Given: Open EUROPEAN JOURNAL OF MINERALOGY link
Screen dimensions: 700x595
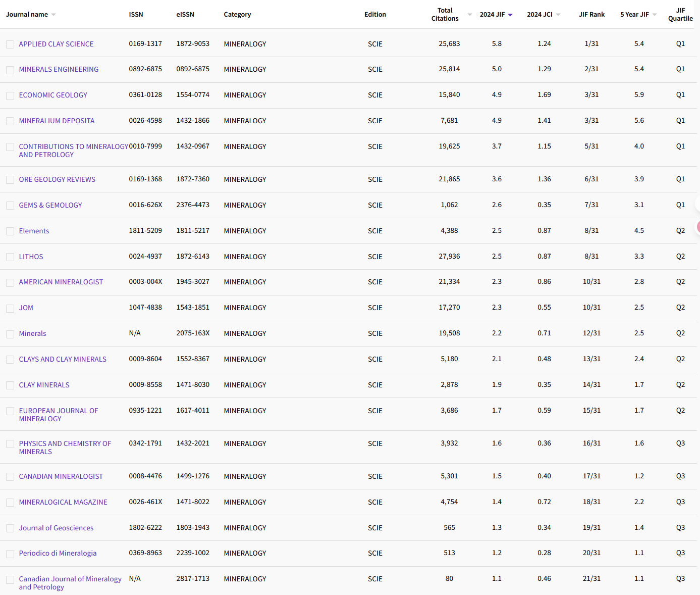Looking at the screenshot, I should tap(59, 415).
